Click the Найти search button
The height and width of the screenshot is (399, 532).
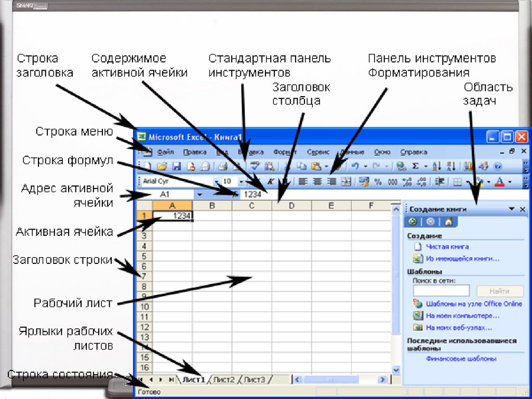[x=499, y=291]
